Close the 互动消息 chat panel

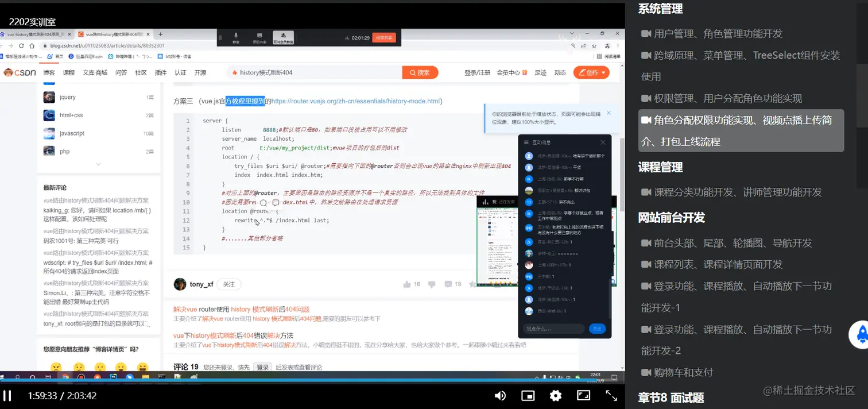pyautogui.click(x=603, y=142)
